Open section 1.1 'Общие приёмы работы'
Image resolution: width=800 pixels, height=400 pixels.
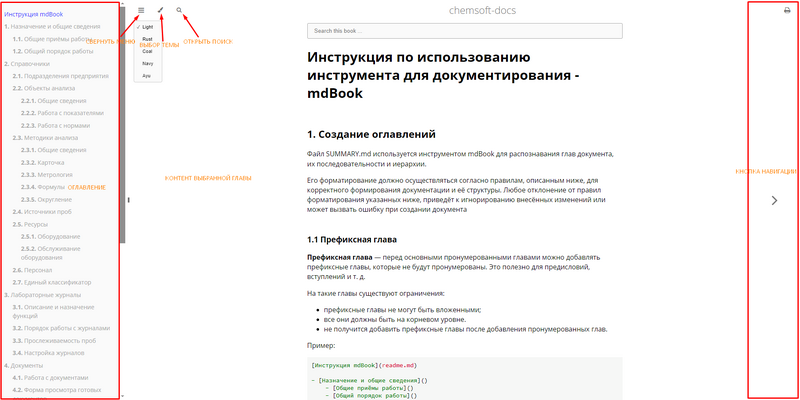pos(53,39)
